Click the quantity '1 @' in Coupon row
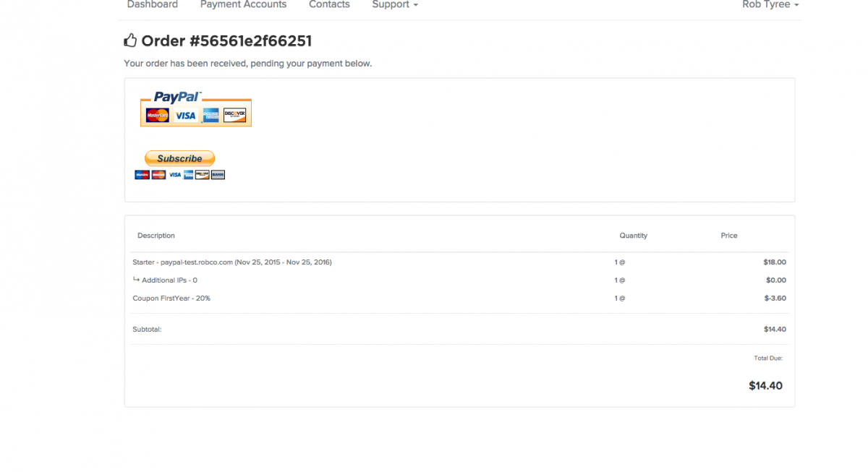 click(x=620, y=298)
